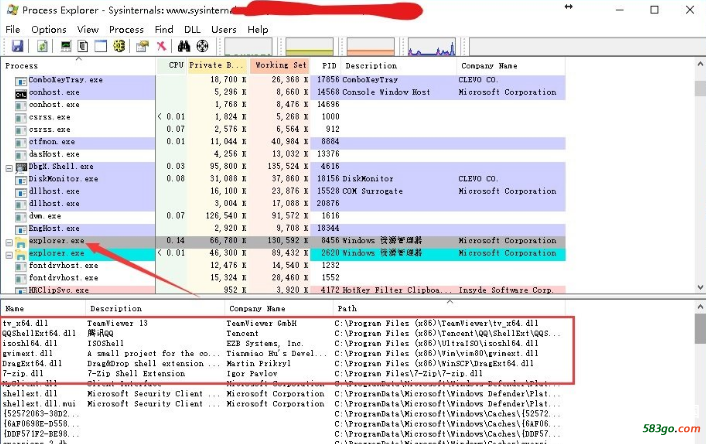
Task: Select the explorer.exe process with PID 2620
Action: [284, 254]
